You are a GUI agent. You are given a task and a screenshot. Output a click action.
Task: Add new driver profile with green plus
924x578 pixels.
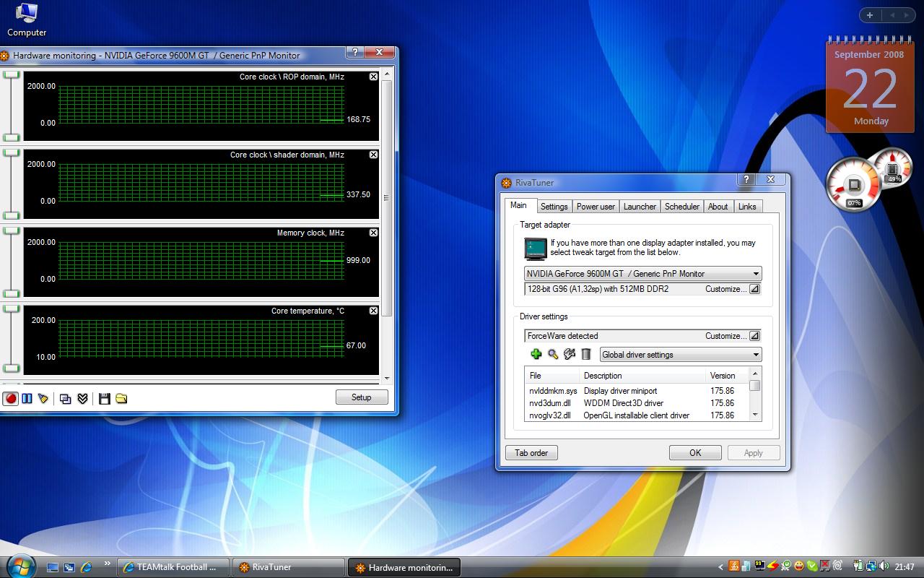(536, 354)
